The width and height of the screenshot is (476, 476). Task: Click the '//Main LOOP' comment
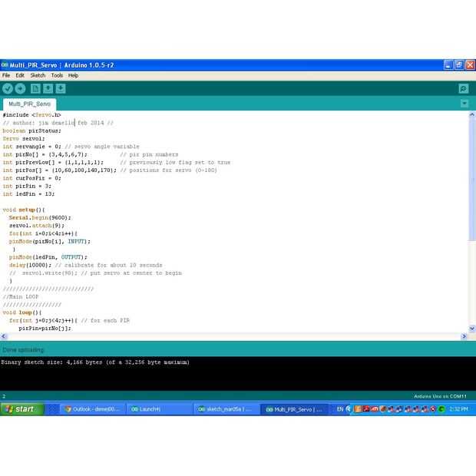tap(20, 296)
